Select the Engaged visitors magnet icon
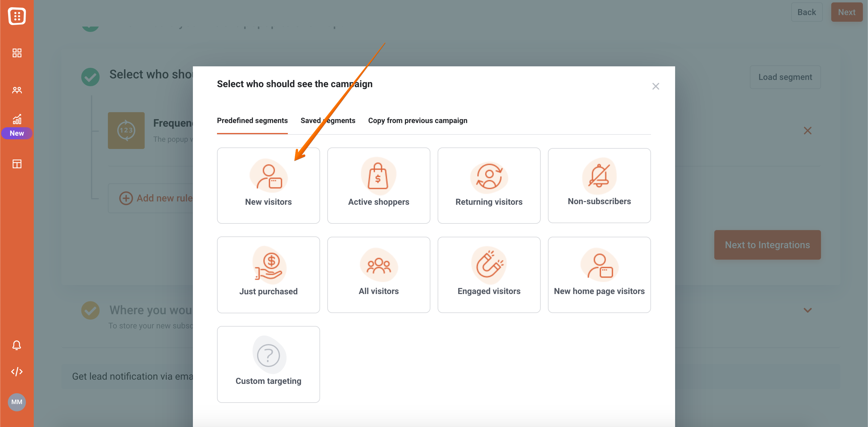Viewport: 868px width, 427px height. coord(489,265)
